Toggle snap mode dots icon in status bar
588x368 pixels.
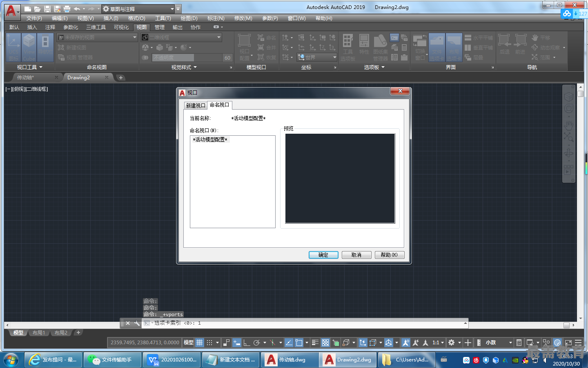click(x=209, y=343)
